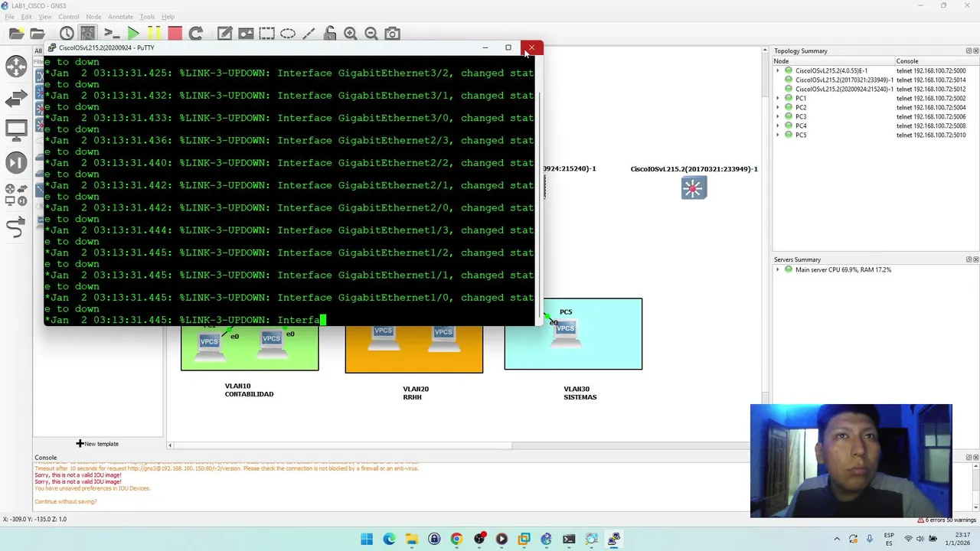
Task: Select CiscoIOSvL215.2(20170321:233949)-1 in Topology Summary
Action: [844, 80]
